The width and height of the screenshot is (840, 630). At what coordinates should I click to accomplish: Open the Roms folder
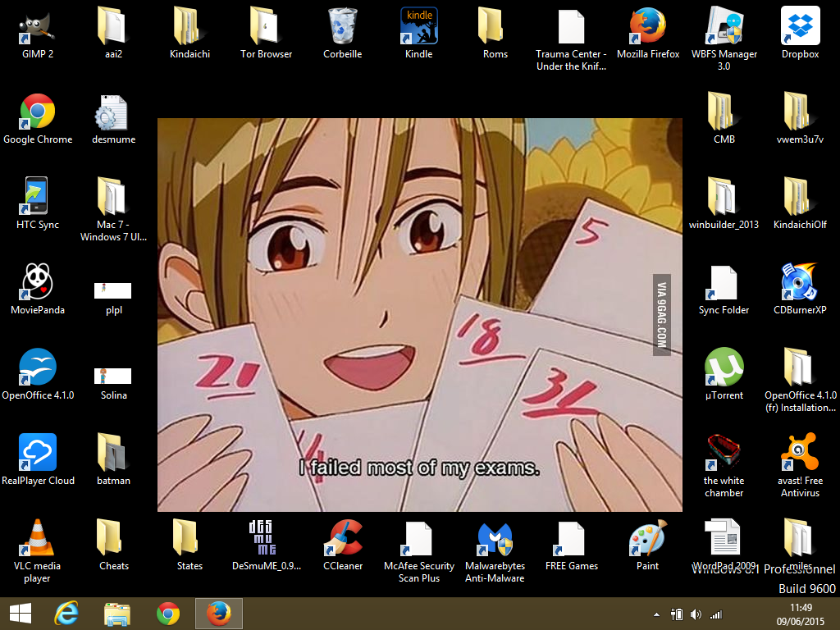point(495,27)
